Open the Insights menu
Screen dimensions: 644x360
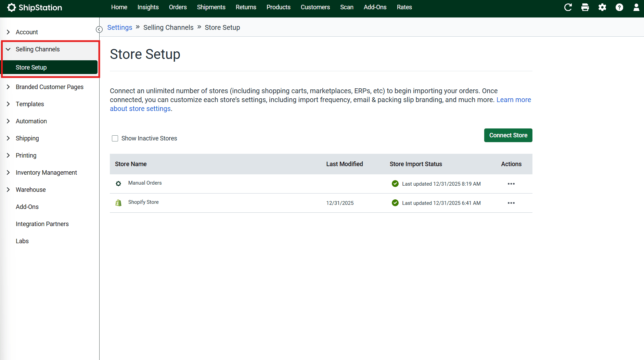click(148, 7)
